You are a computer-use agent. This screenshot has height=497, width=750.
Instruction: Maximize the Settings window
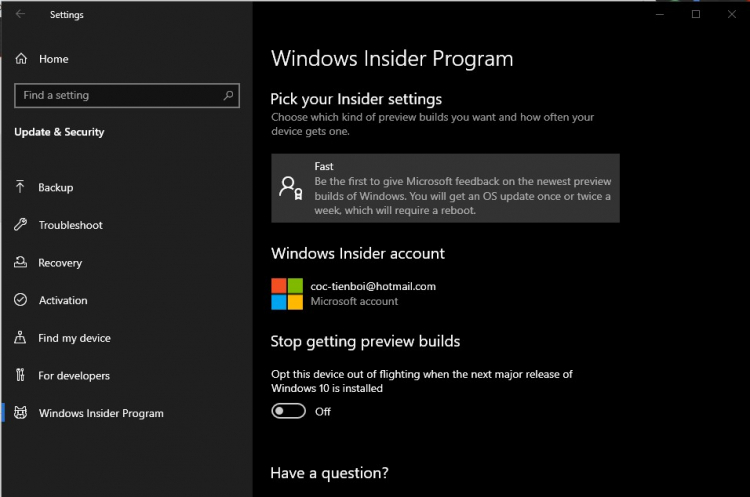[x=696, y=14]
